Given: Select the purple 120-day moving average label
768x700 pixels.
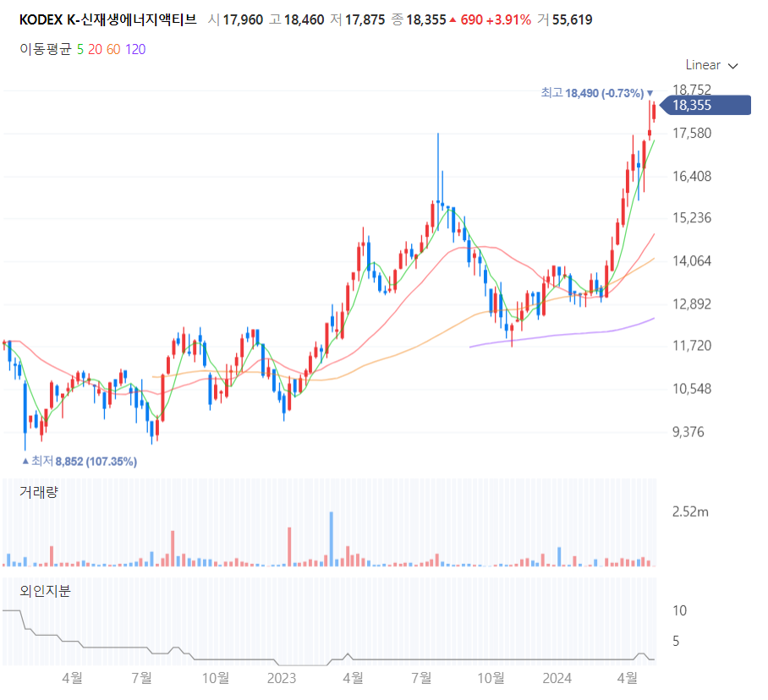Looking at the screenshot, I should pos(135,49).
